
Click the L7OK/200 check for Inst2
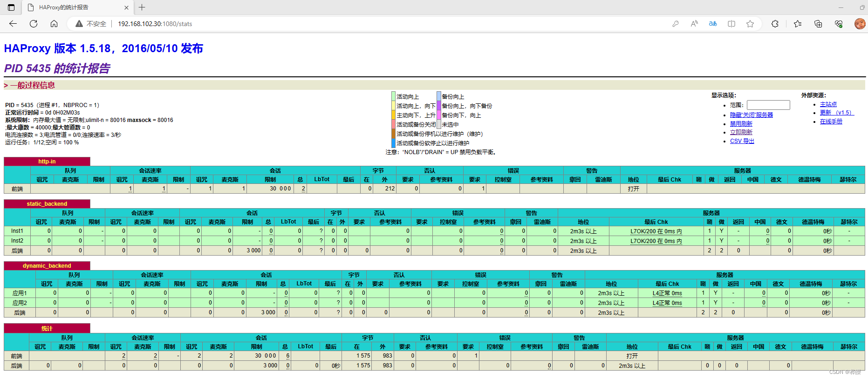pyautogui.click(x=656, y=241)
